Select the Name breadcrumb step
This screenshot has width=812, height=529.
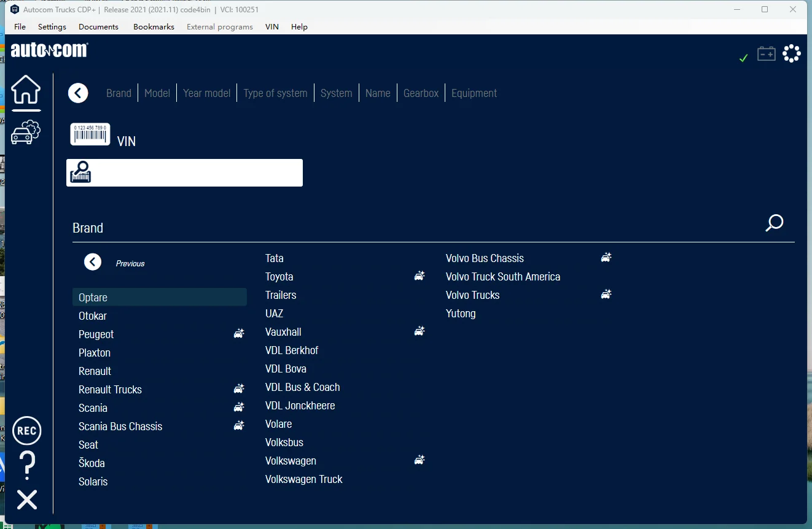(378, 93)
